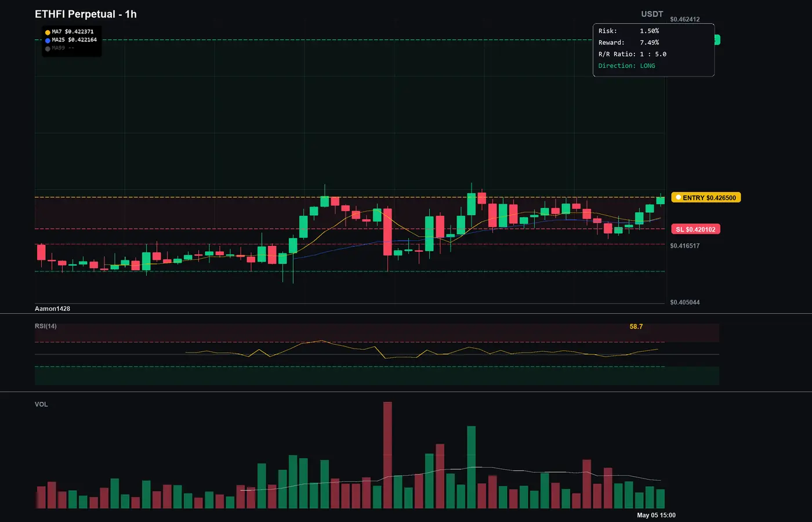Screen dimensions: 812x522
Task: Select the ENTRY $0.426500 price tag
Action: 706,198
